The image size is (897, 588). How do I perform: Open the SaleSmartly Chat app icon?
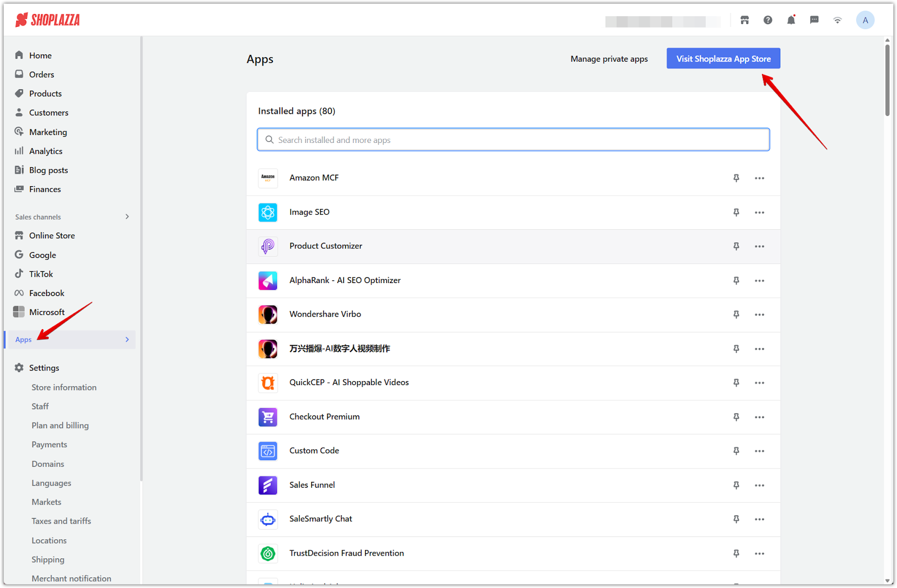coord(268,519)
